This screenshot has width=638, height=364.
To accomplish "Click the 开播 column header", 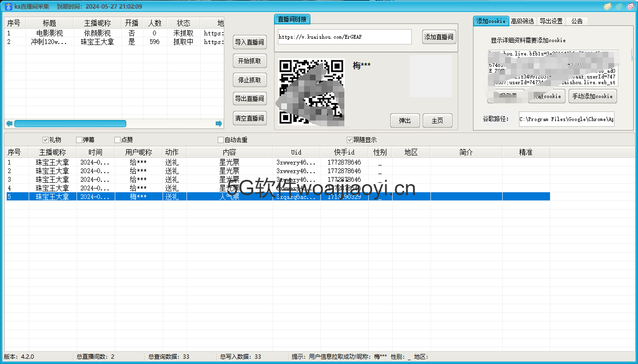I will click(132, 23).
